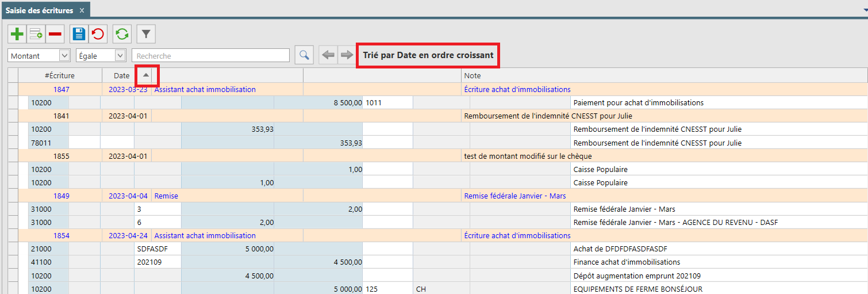868x294 pixels.
Task: Click header note Remboursement de l'indemnité CNESST of entry 1841
Action: click(x=548, y=116)
